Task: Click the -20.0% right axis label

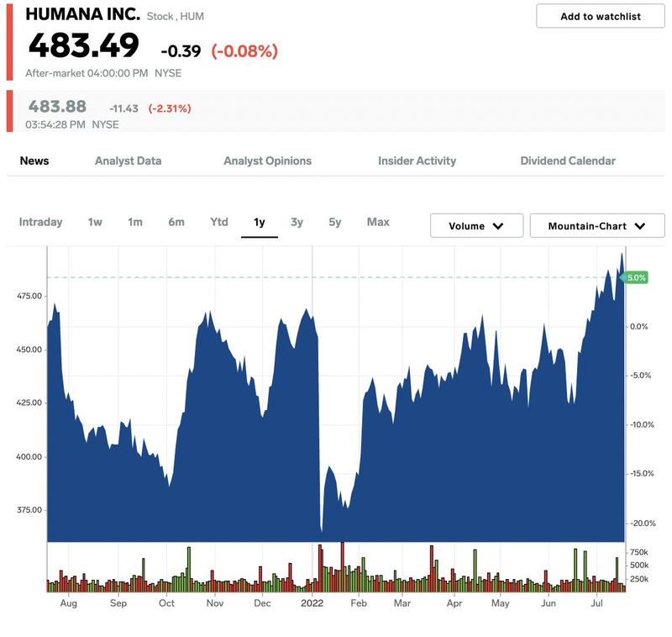Action: coord(643,524)
